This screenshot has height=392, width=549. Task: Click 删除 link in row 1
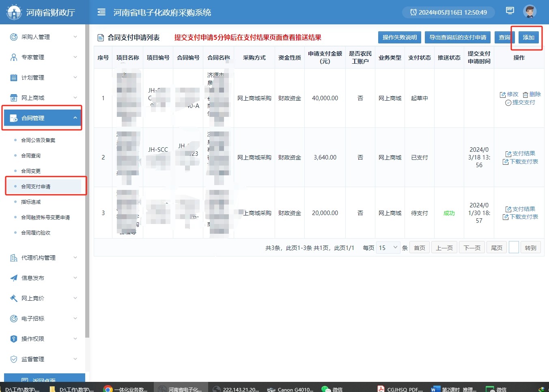click(x=532, y=94)
